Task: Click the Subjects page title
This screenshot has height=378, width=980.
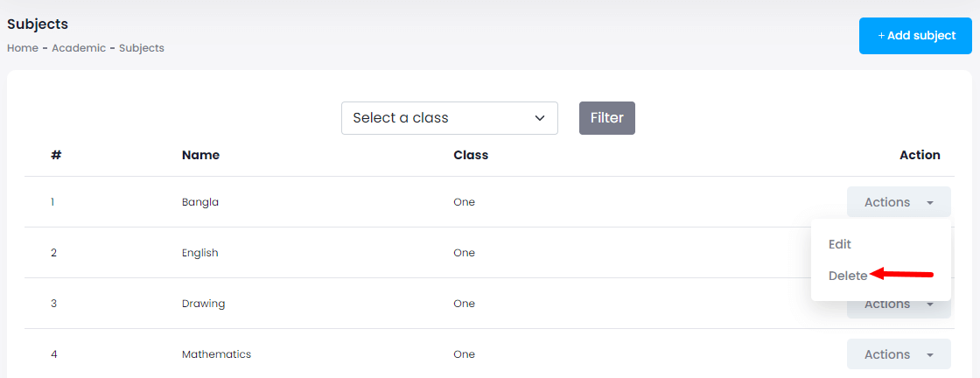Action: click(x=38, y=24)
